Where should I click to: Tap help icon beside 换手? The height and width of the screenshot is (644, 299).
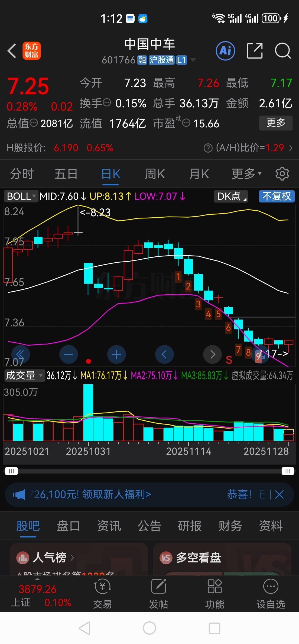[x=107, y=103]
